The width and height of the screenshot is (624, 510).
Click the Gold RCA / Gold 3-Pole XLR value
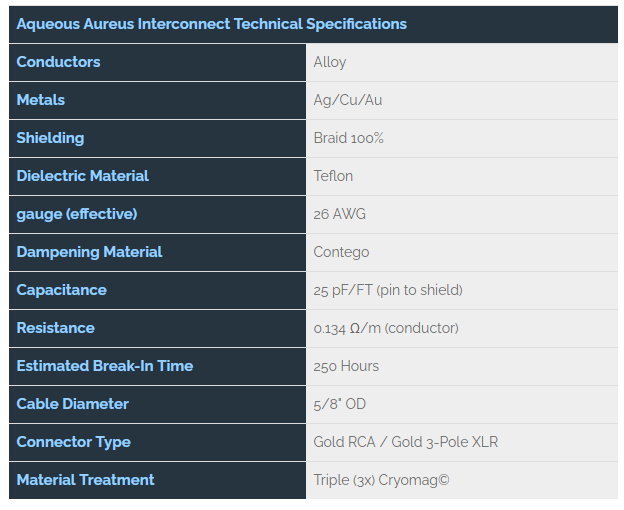coord(406,442)
